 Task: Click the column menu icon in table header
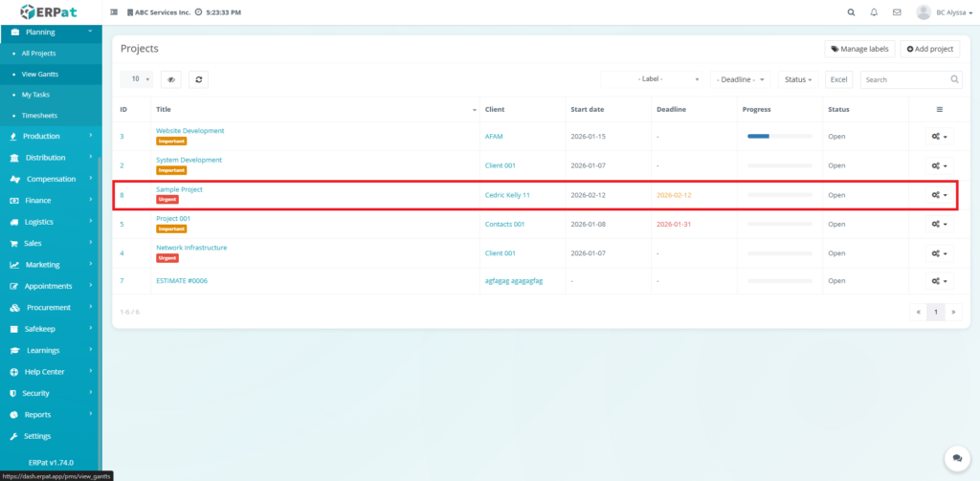point(939,109)
